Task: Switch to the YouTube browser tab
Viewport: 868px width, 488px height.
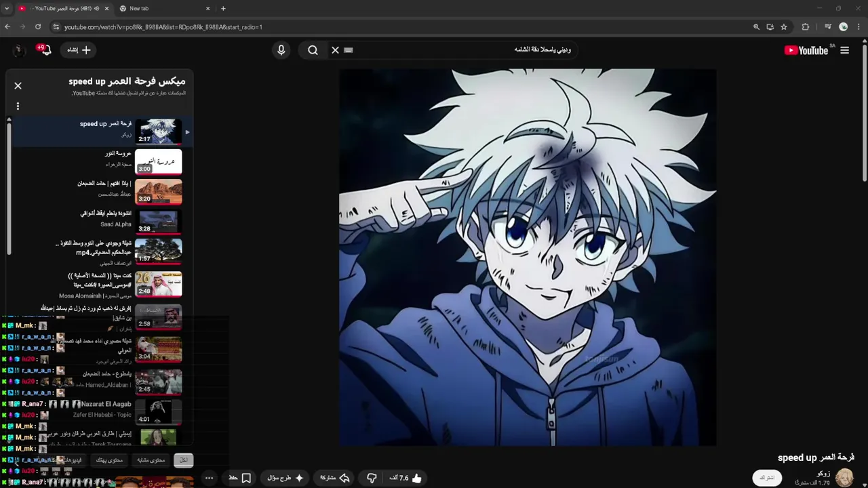Action: click(61, 8)
